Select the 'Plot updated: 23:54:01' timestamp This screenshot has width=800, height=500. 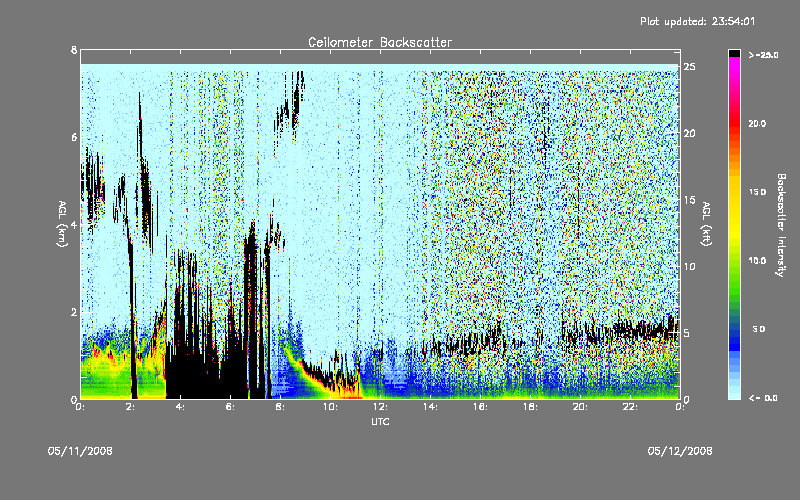point(697,21)
